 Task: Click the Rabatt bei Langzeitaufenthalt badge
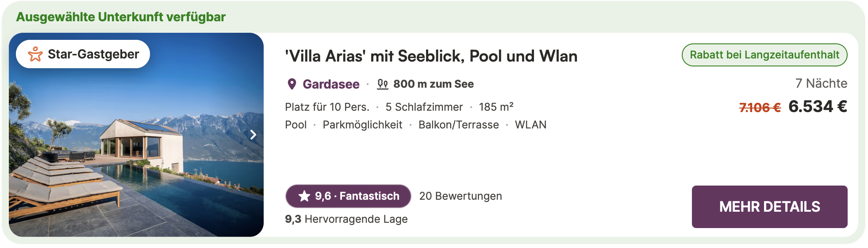(764, 55)
